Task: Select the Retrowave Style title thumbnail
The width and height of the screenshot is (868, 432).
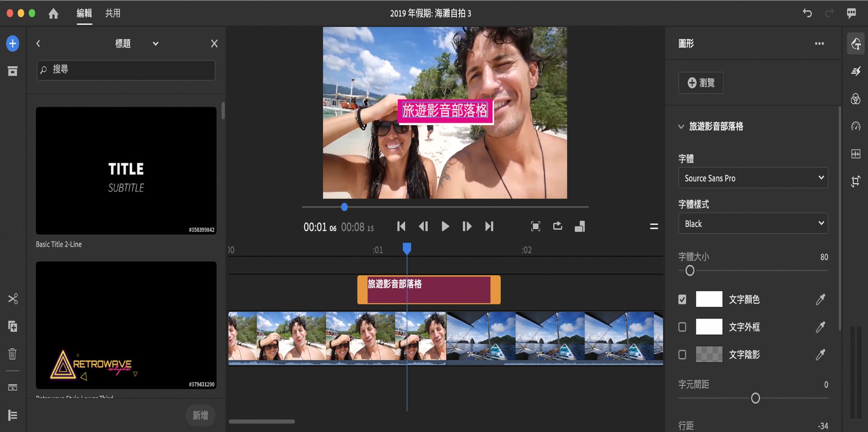Action: pyautogui.click(x=126, y=325)
